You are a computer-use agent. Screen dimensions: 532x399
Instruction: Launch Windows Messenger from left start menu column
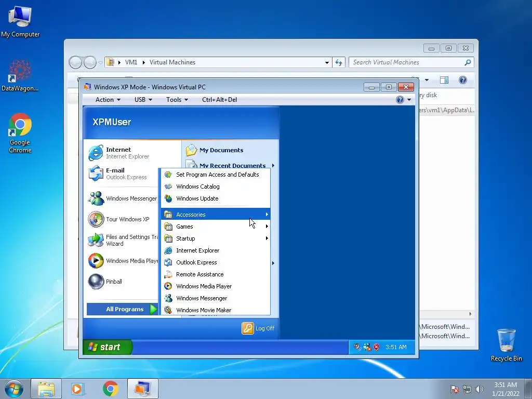123,198
